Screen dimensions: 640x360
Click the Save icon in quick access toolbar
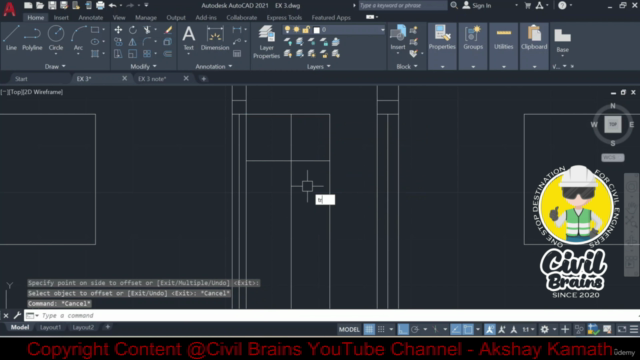tap(52, 5)
